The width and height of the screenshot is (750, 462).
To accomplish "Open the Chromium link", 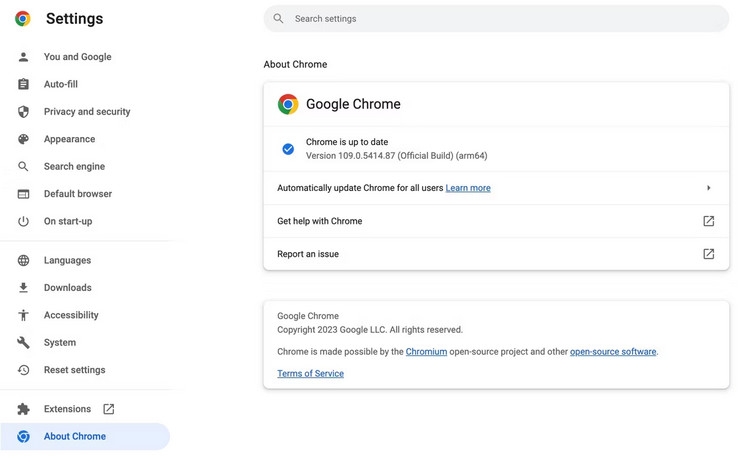I will click(426, 352).
